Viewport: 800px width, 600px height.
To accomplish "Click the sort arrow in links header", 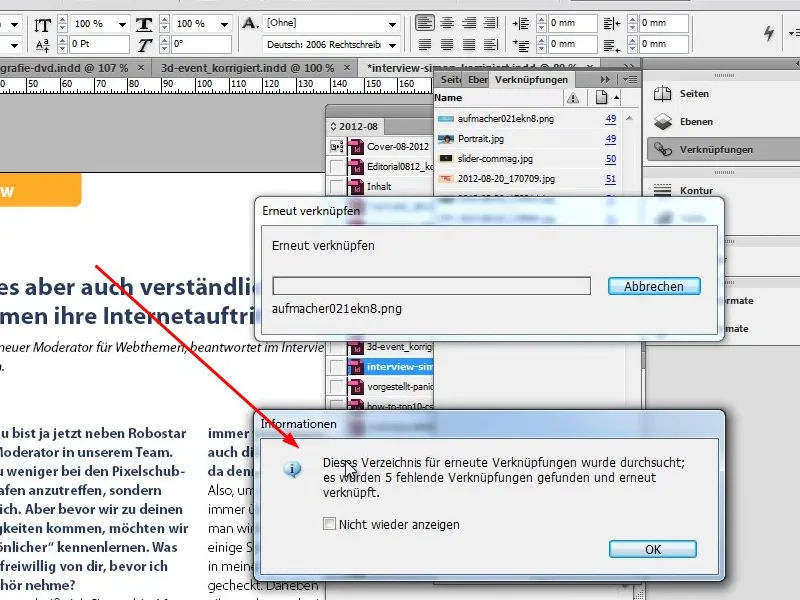I will pos(617,97).
